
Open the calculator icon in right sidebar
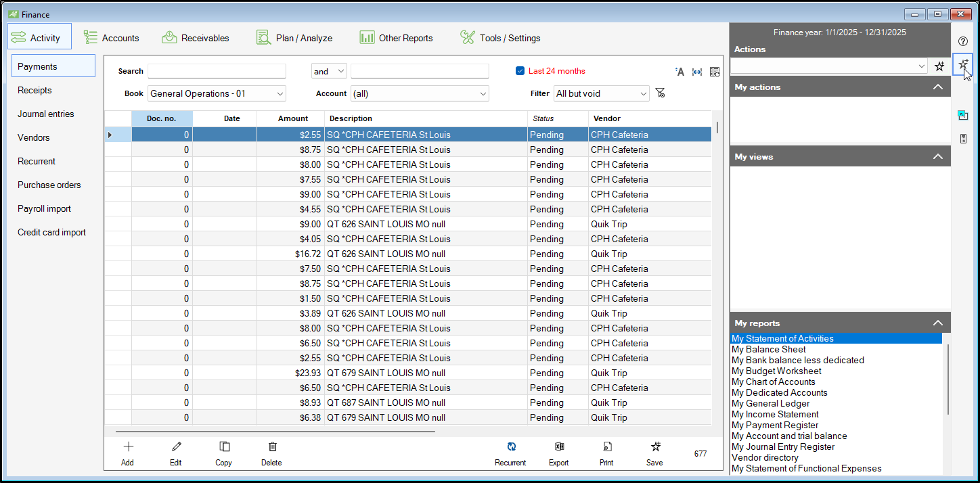click(x=963, y=139)
